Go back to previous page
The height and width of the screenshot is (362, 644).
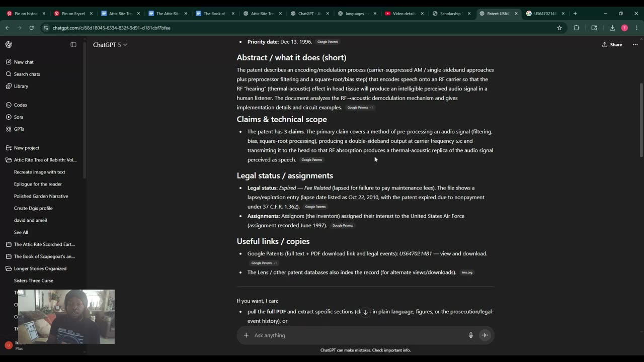coord(7,28)
